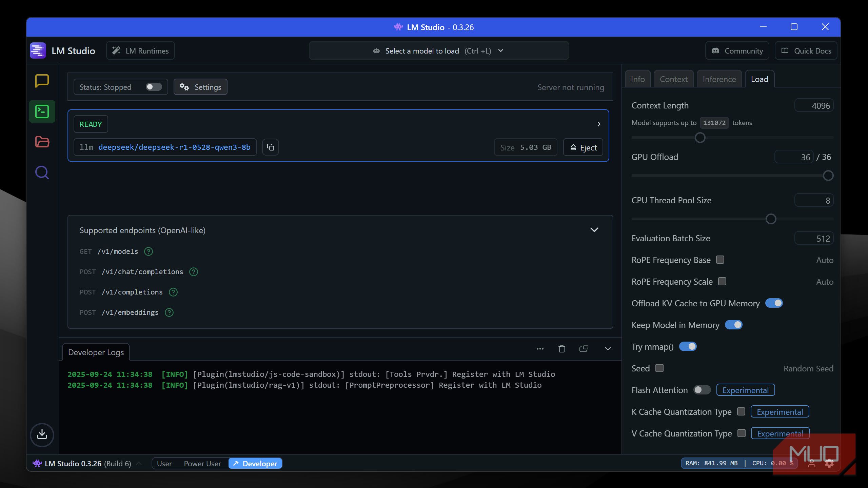Open server Settings
The height and width of the screenshot is (488, 868).
(200, 87)
